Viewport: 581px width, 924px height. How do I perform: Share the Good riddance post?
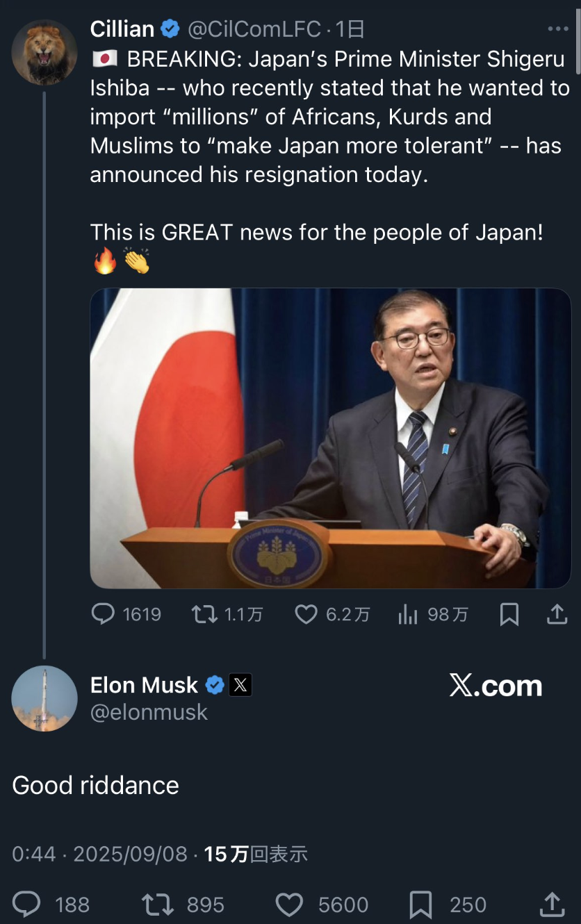(x=553, y=905)
